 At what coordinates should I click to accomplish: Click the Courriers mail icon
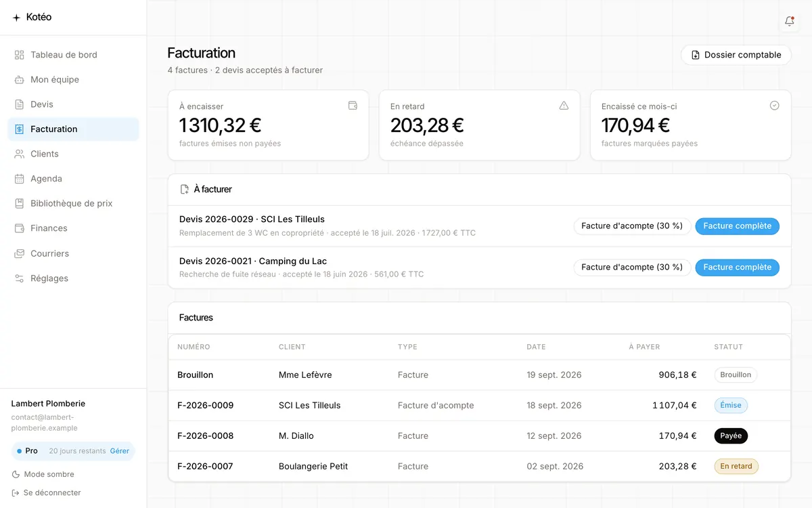click(x=19, y=253)
